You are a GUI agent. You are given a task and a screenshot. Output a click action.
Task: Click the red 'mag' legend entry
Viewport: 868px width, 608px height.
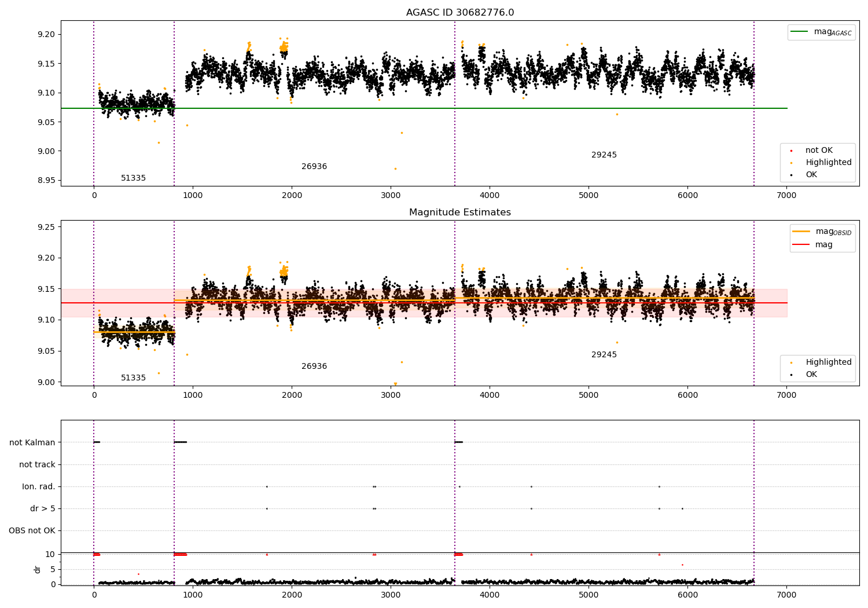click(812, 245)
